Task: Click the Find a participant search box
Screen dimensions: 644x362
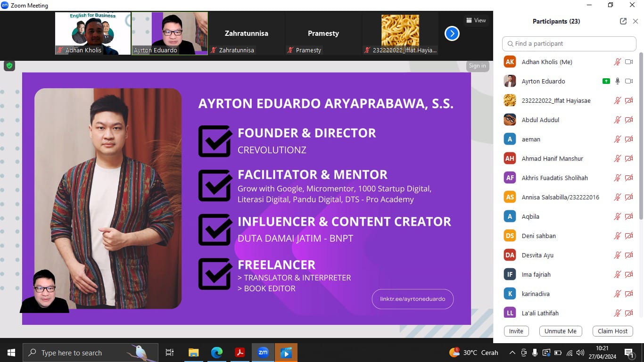Action: pos(569,43)
